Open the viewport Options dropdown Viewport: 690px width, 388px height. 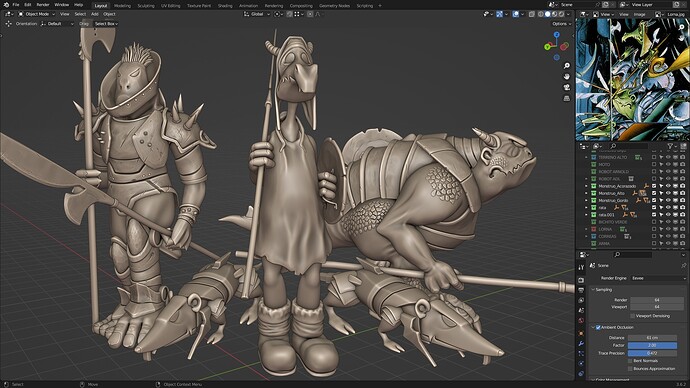(561, 24)
